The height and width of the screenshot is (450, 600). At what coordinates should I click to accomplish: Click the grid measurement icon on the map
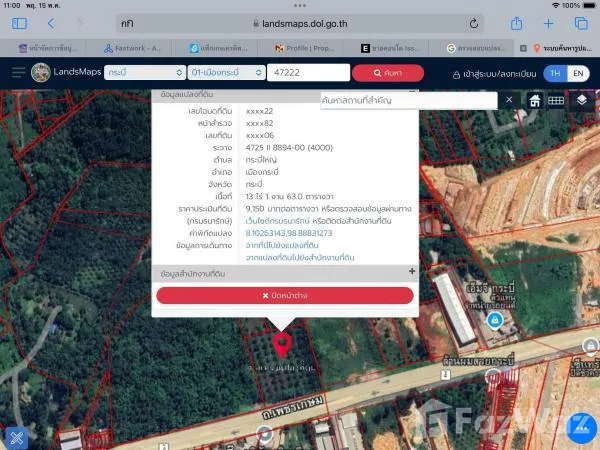tap(556, 100)
